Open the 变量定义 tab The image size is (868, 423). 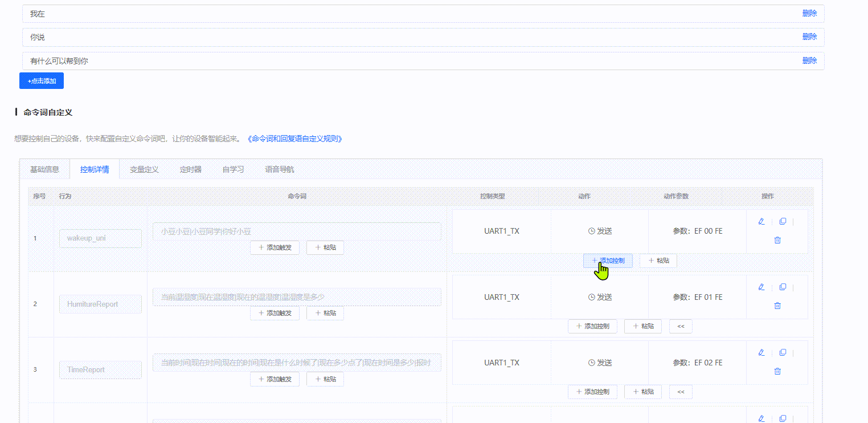[x=144, y=169]
